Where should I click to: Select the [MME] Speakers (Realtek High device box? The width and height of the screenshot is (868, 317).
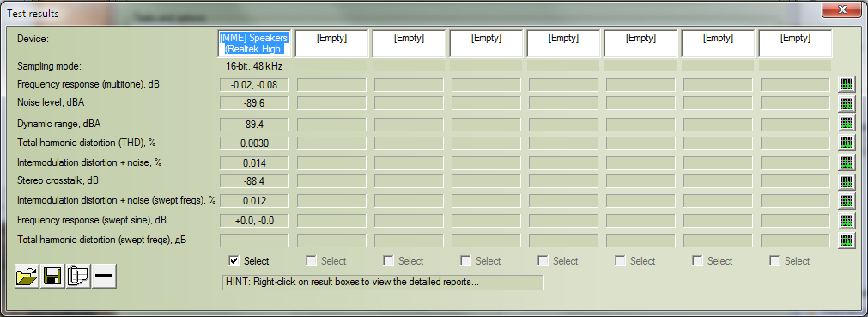(254, 43)
